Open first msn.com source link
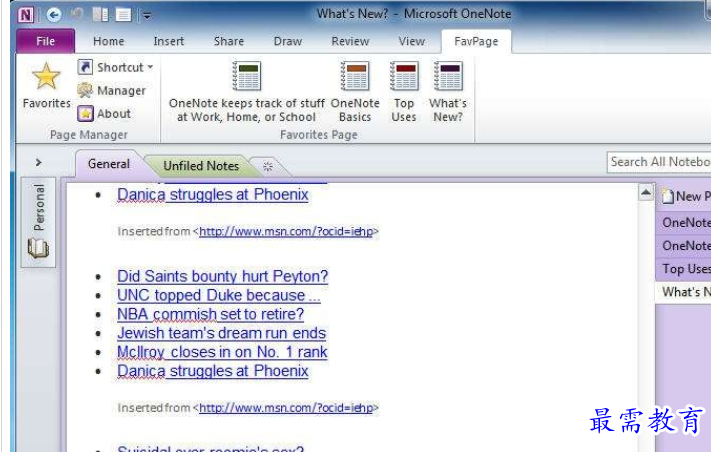The height and width of the screenshot is (452, 711). tap(286, 232)
